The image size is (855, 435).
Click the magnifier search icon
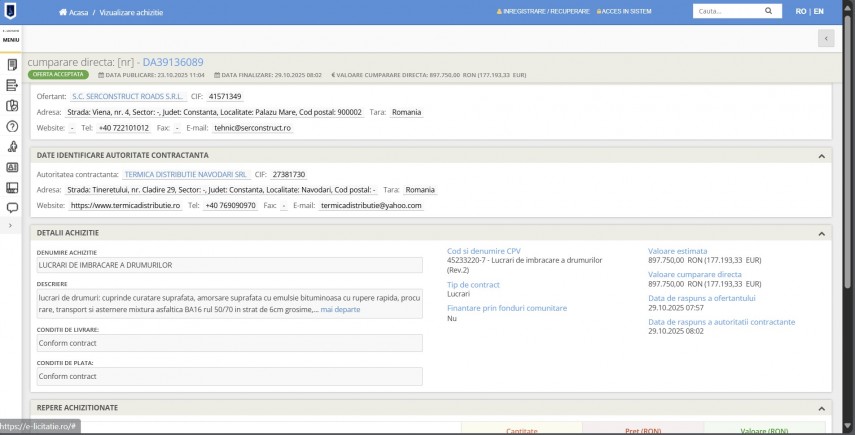768,11
